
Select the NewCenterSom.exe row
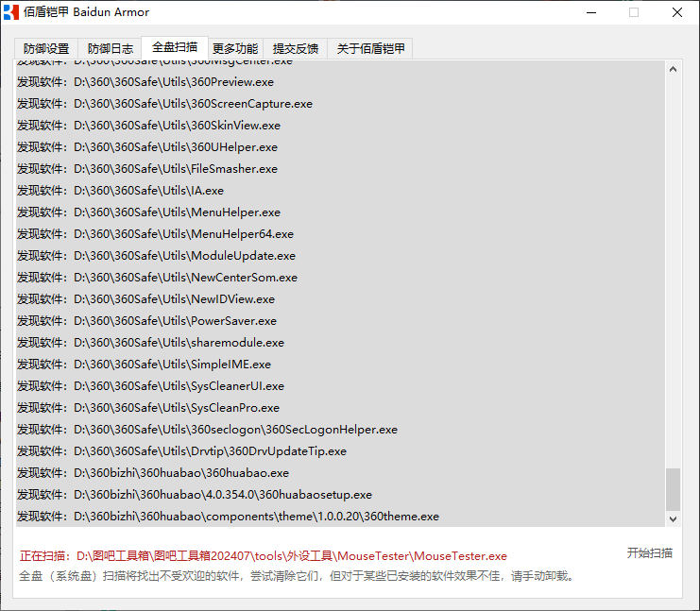point(340,278)
